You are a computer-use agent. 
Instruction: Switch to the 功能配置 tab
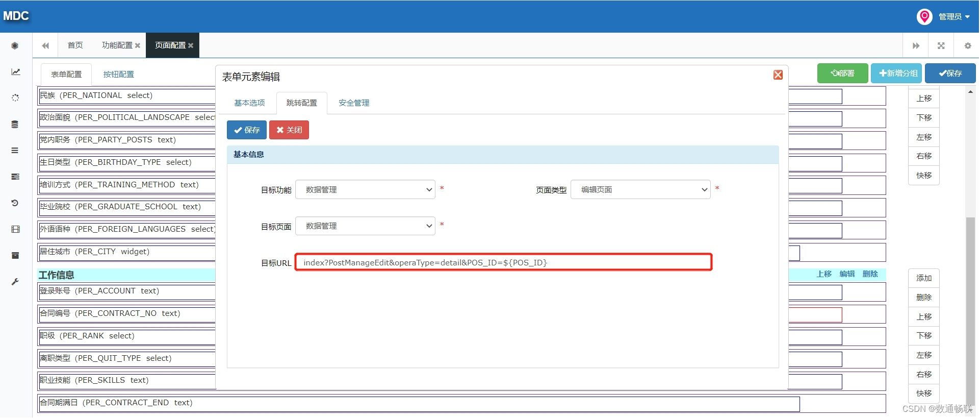pos(117,45)
